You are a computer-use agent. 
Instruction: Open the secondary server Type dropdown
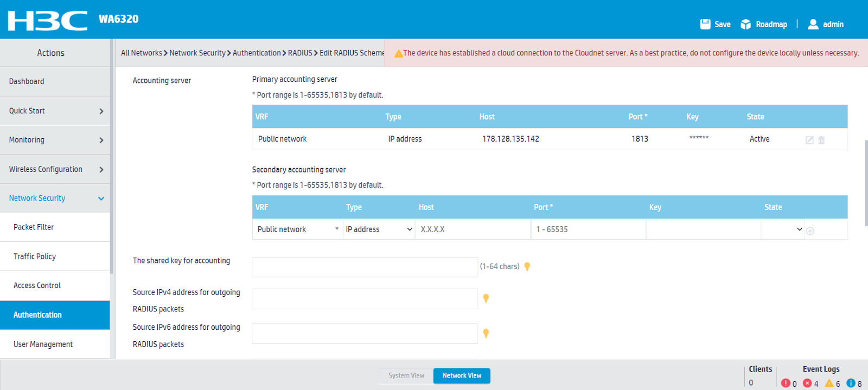coord(379,229)
